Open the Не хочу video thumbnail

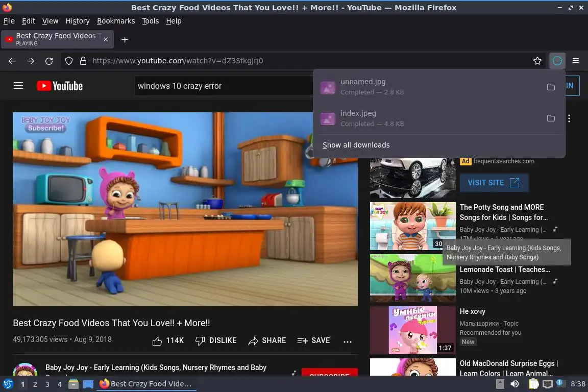tap(412, 330)
